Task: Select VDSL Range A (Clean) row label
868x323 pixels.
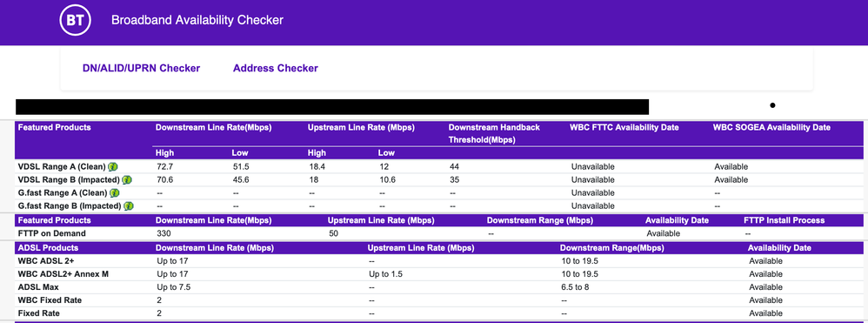Action: tap(62, 167)
